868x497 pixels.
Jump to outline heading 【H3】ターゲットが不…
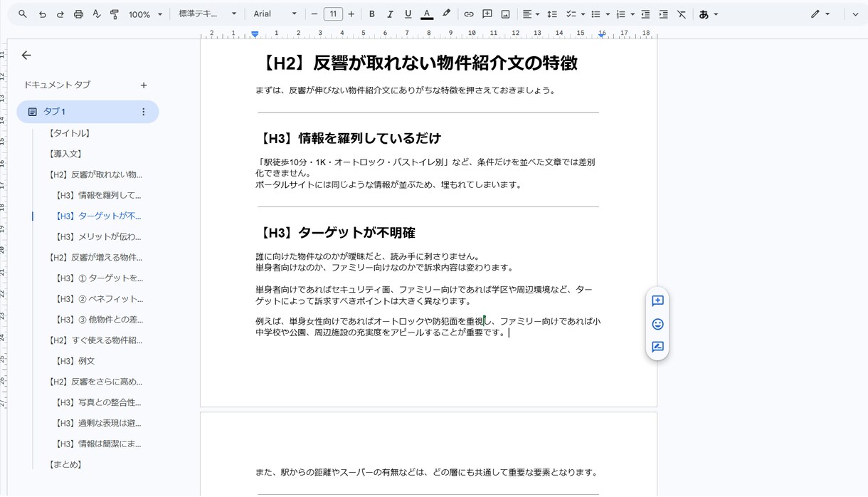point(98,216)
